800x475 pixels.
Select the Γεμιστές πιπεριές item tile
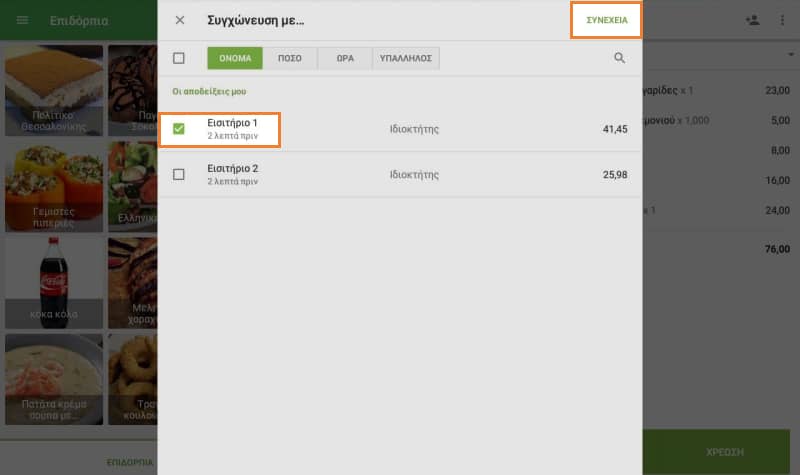pos(52,186)
